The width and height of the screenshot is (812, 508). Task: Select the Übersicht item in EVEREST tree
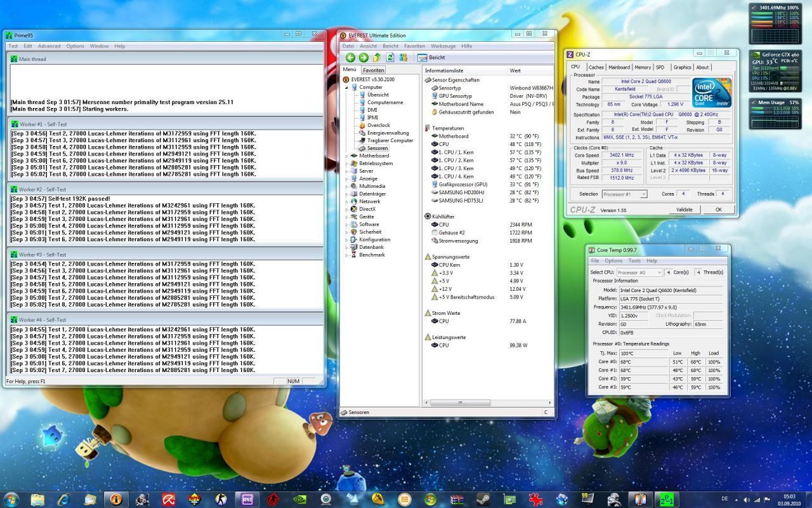click(378, 95)
